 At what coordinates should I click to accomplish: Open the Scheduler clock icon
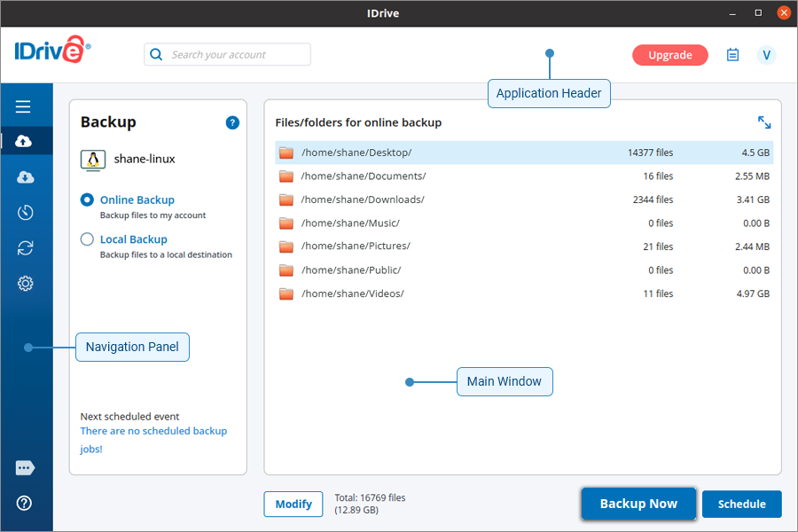point(25,213)
